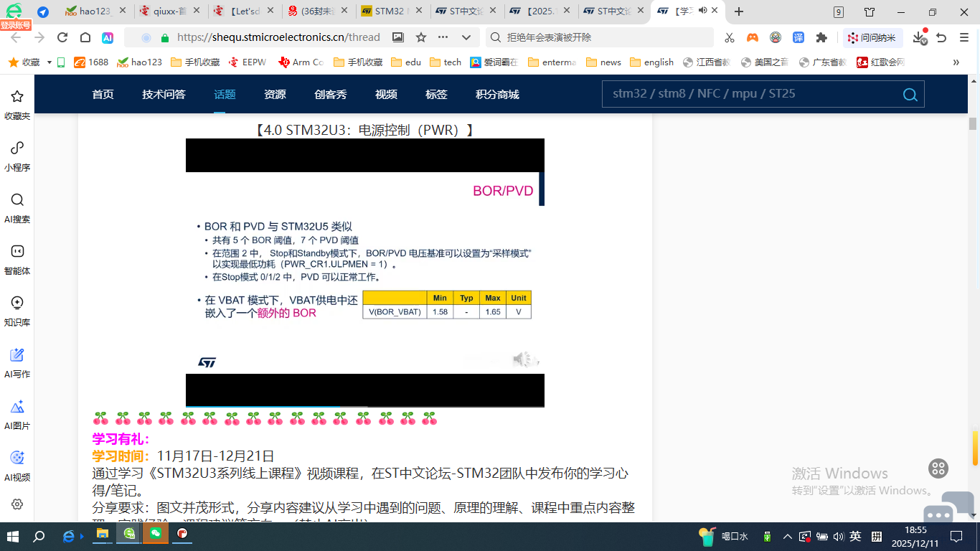This screenshot has height=551, width=980.
Task: Open the 技术问答 navigation item
Action: [164, 94]
